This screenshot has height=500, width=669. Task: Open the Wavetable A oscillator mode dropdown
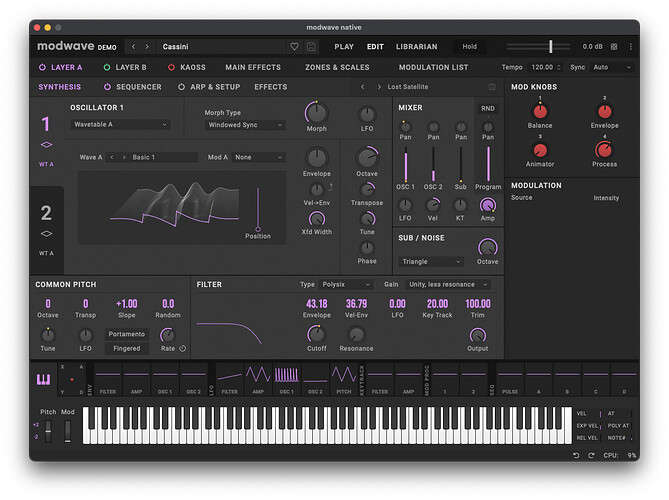(120, 124)
